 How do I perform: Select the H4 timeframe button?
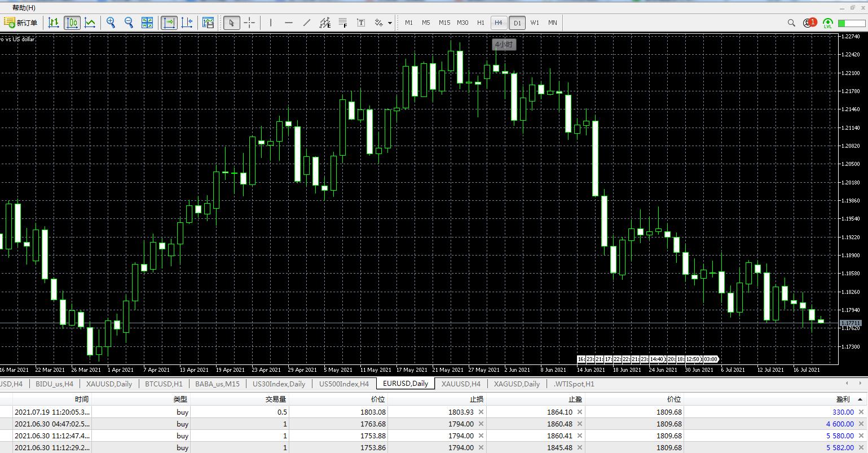pyautogui.click(x=499, y=23)
